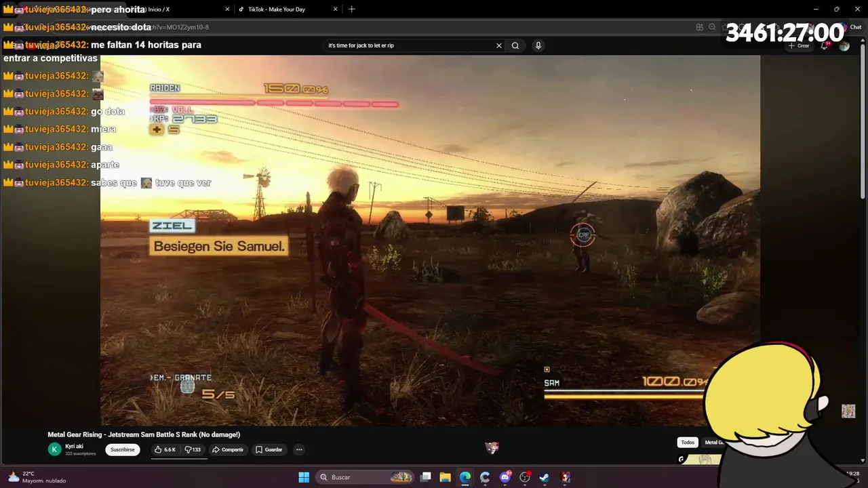Click the taskbar Buscar search box
This screenshot has width=868, height=488.
[x=365, y=477]
